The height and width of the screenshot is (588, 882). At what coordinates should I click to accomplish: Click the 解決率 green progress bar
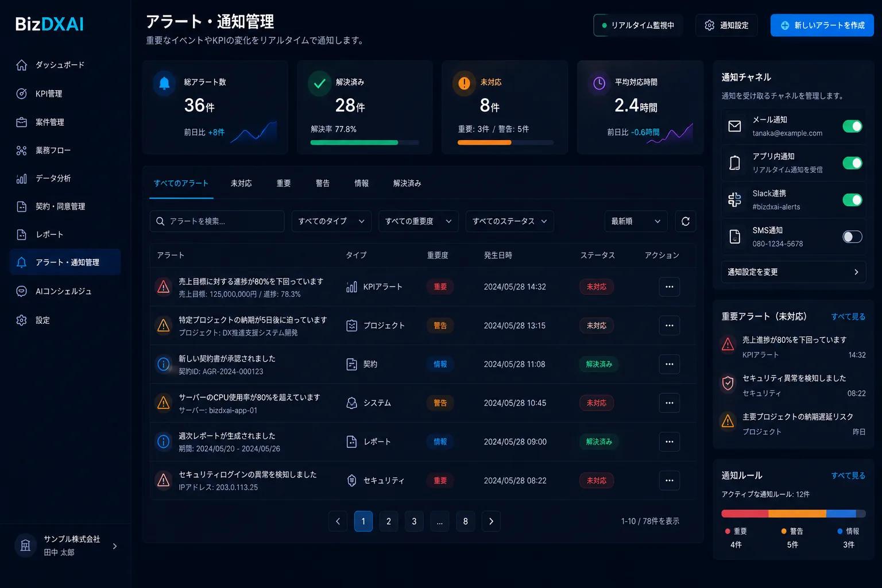pos(365,142)
